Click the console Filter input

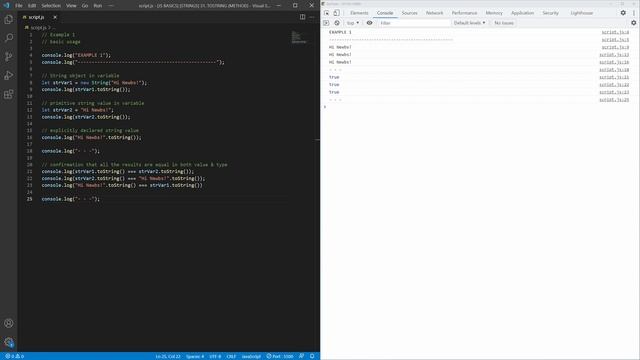tap(414, 23)
